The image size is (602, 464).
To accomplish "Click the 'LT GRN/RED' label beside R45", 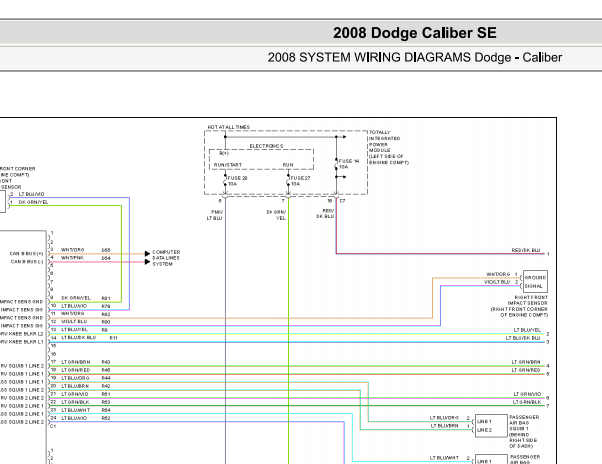I will [76, 370].
